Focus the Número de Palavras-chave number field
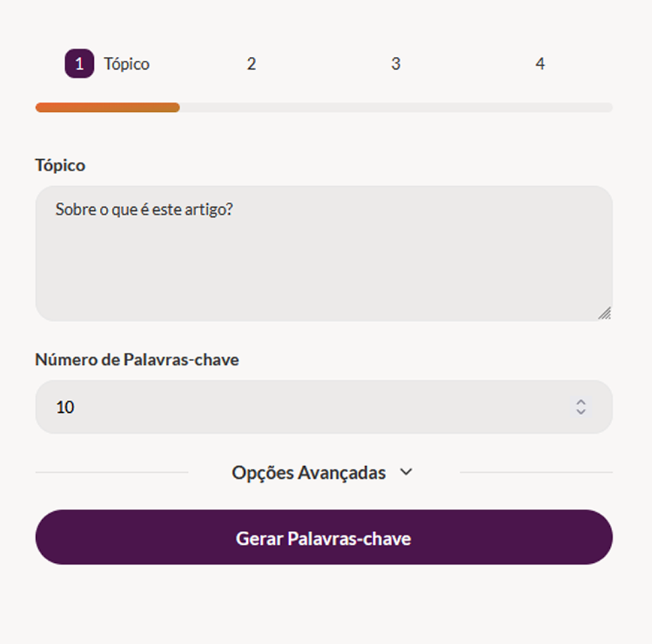 [x=300, y=407]
